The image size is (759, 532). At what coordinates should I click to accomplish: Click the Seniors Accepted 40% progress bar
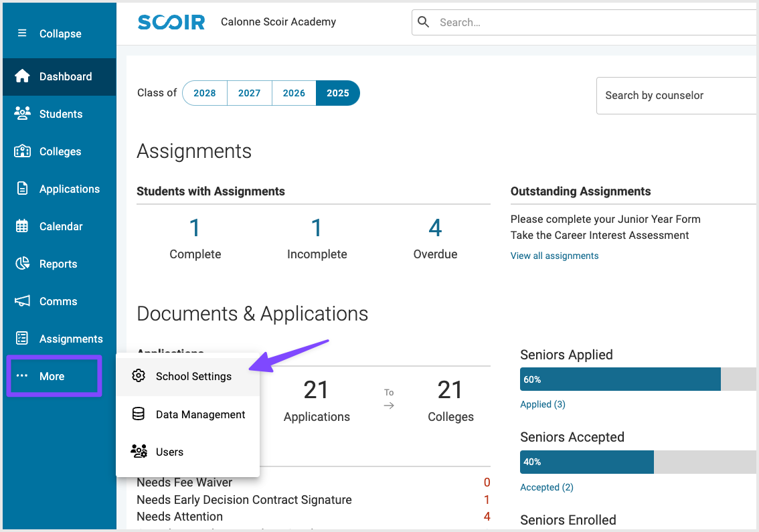(x=638, y=462)
